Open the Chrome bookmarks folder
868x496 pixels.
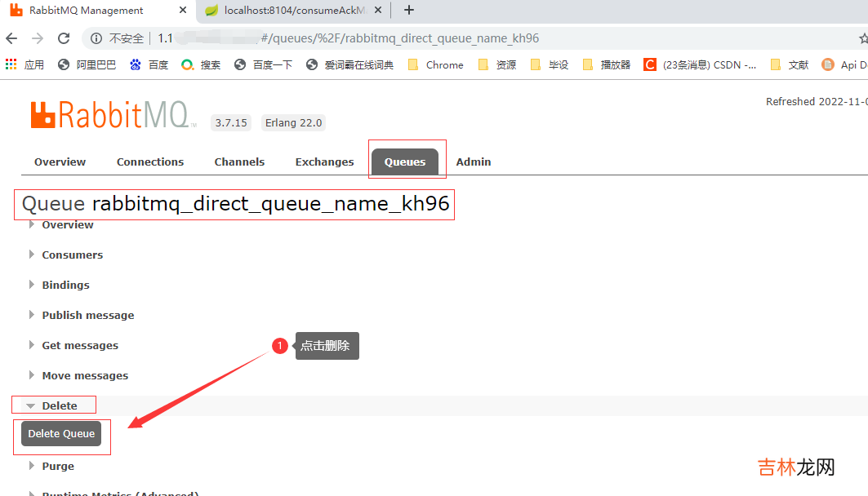point(435,64)
